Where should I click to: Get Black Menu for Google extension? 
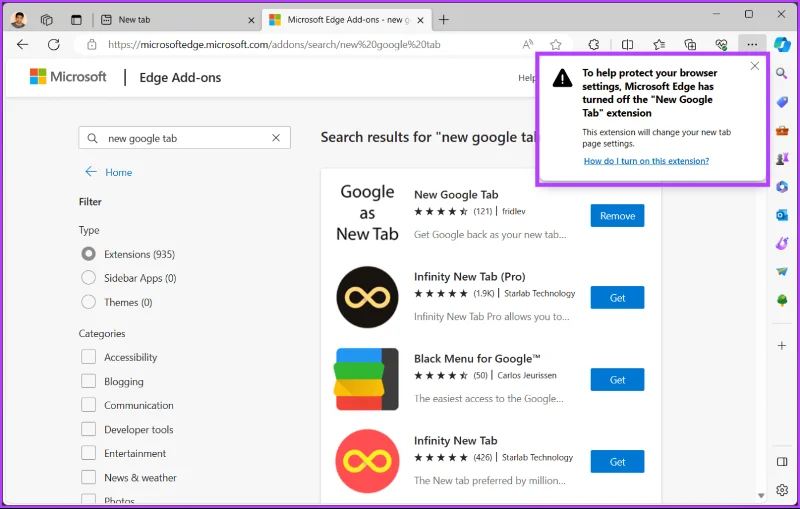(x=617, y=380)
